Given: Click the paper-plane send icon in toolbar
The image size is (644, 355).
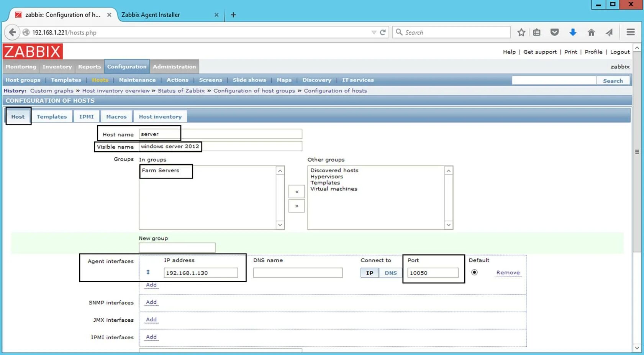Looking at the screenshot, I should (609, 33).
